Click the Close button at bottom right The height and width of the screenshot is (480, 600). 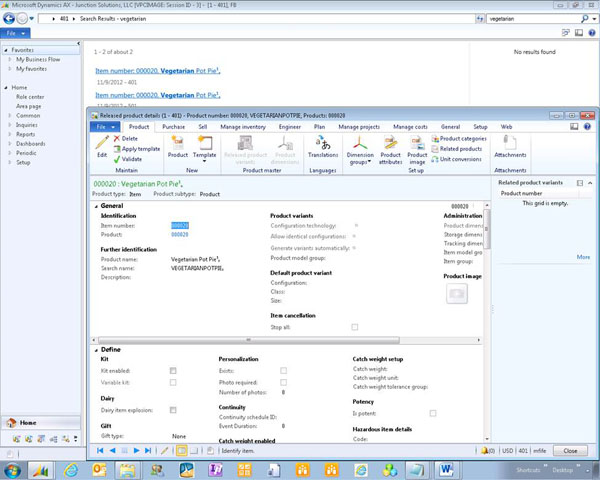[x=570, y=451]
